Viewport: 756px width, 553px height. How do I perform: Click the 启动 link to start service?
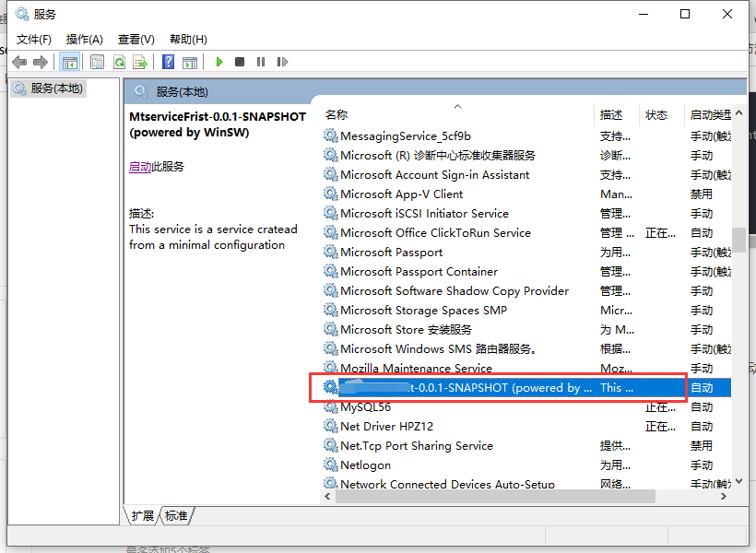(140, 167)
